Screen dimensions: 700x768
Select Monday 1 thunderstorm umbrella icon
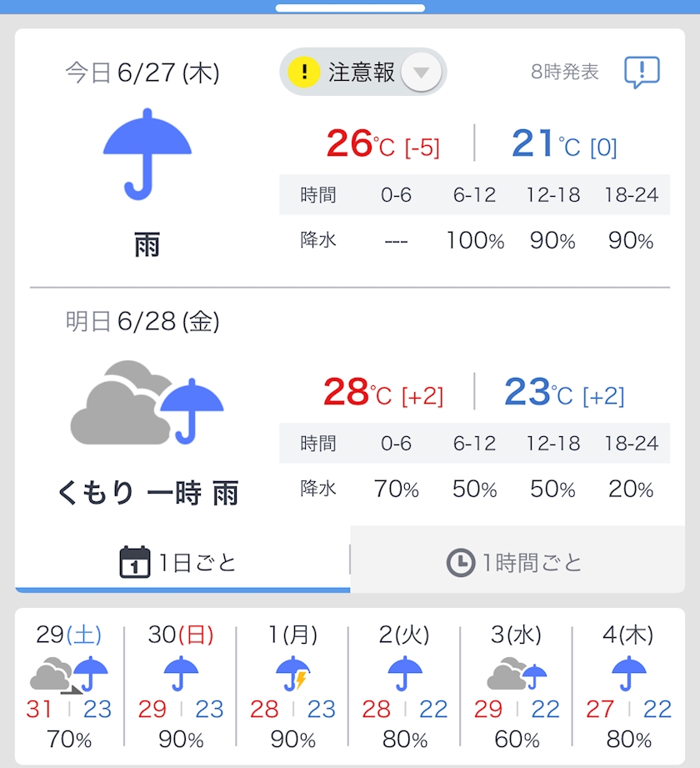[292, 673]
